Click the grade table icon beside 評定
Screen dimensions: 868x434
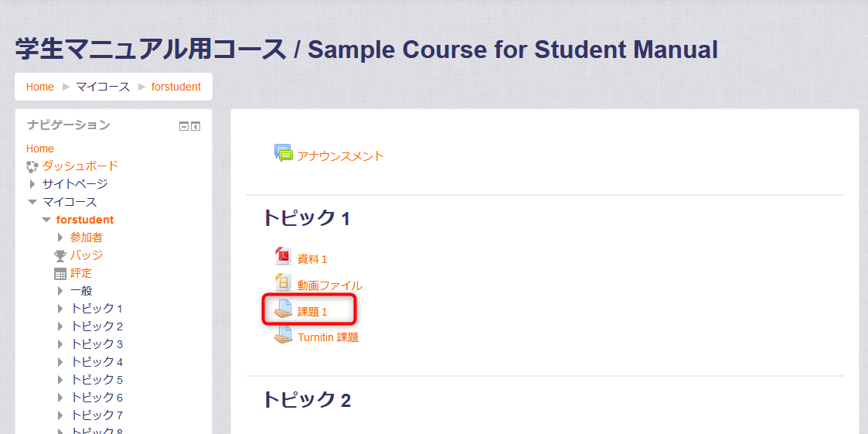click(x=60, y=273)
